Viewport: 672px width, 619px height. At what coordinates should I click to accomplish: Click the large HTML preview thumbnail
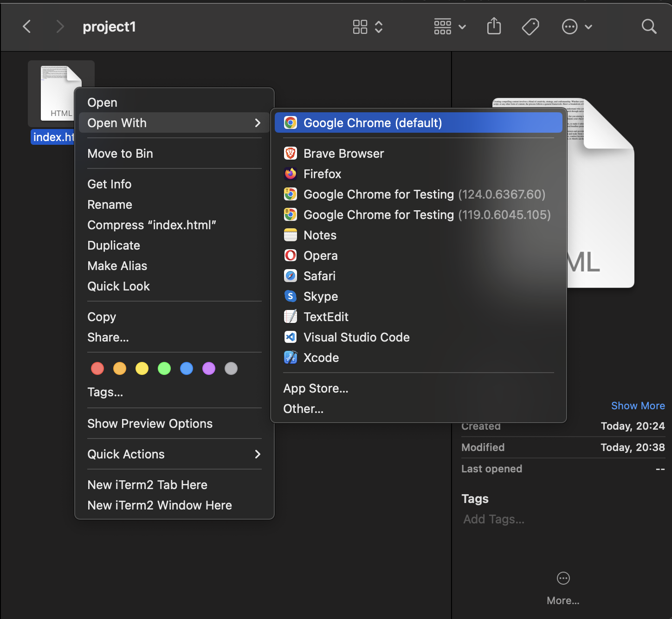(x=601, y=193)
